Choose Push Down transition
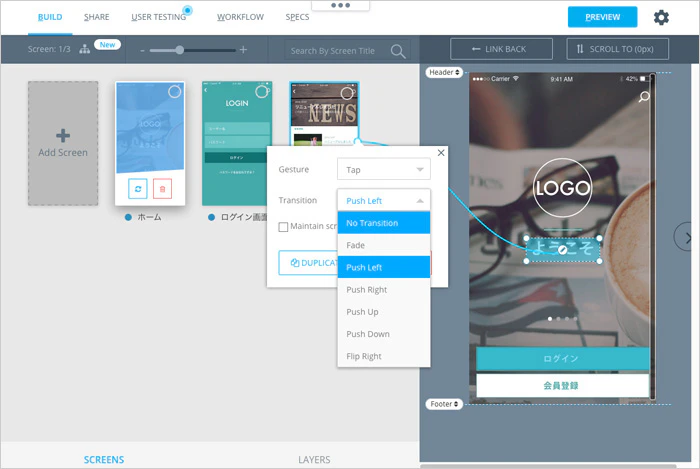 click(384, 334)
